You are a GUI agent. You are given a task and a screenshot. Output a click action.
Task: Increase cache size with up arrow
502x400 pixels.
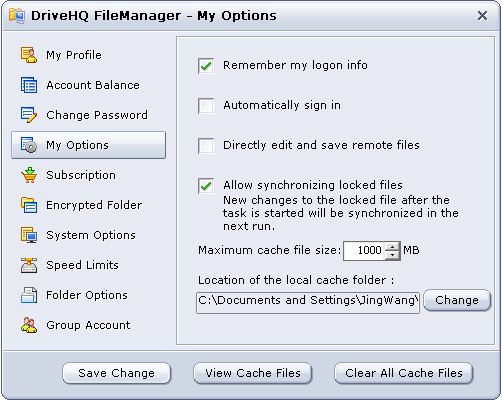click(392, 247)
